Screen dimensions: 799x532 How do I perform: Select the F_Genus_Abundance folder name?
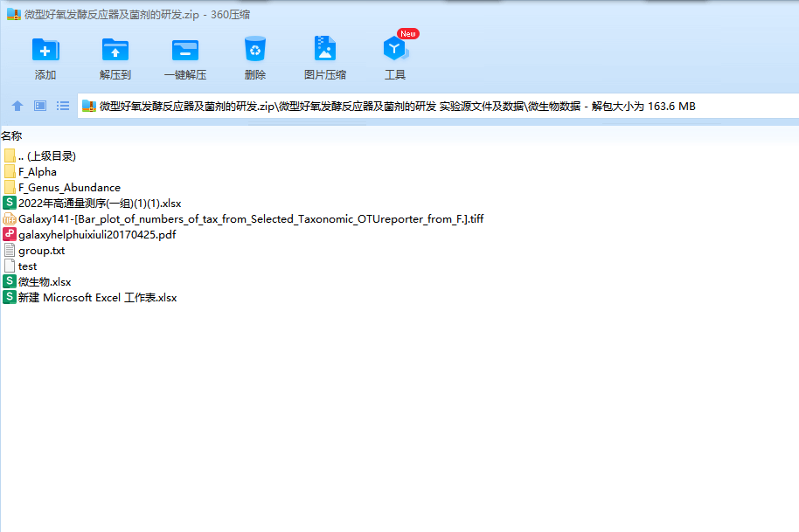(69, 188)
